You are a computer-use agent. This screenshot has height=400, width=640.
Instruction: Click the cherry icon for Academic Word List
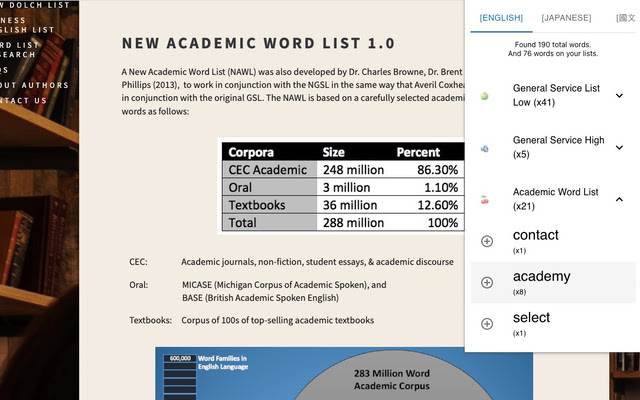pyautogui.click(x=484, y=200)
